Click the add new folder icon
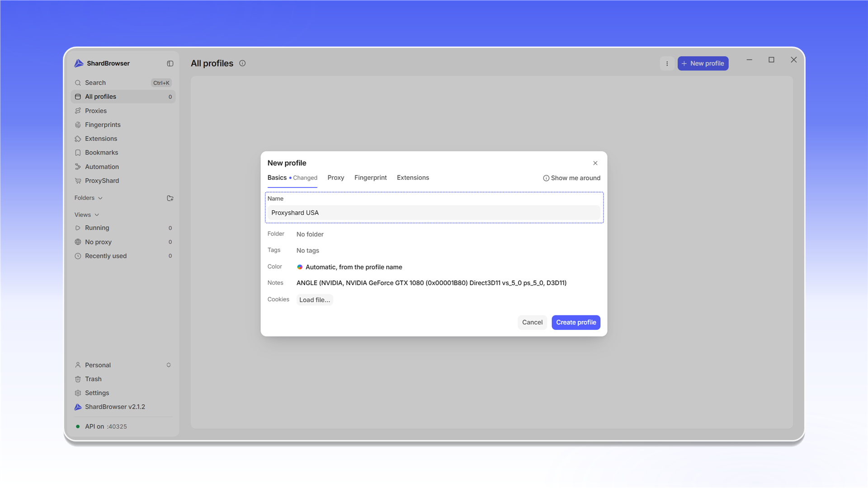868x488 pixels. point(170,198)
